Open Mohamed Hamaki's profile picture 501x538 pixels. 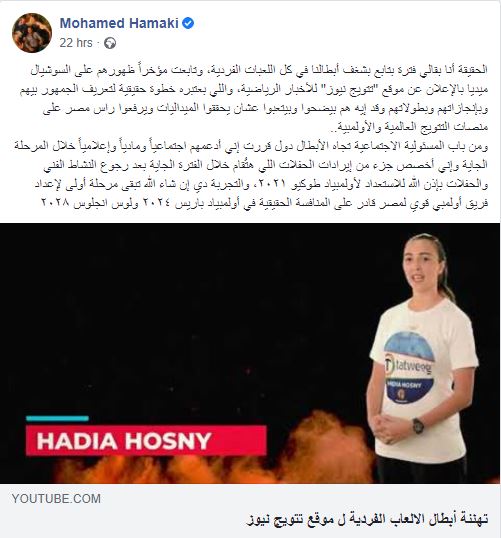point(32,33)
